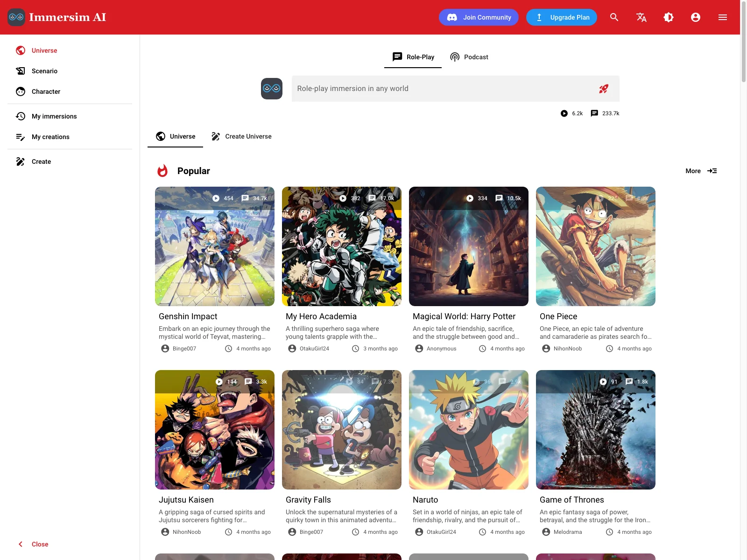Screen dimensions: 747x560
Task: Open the search magnifier icon
Action: tap(614, 17)
